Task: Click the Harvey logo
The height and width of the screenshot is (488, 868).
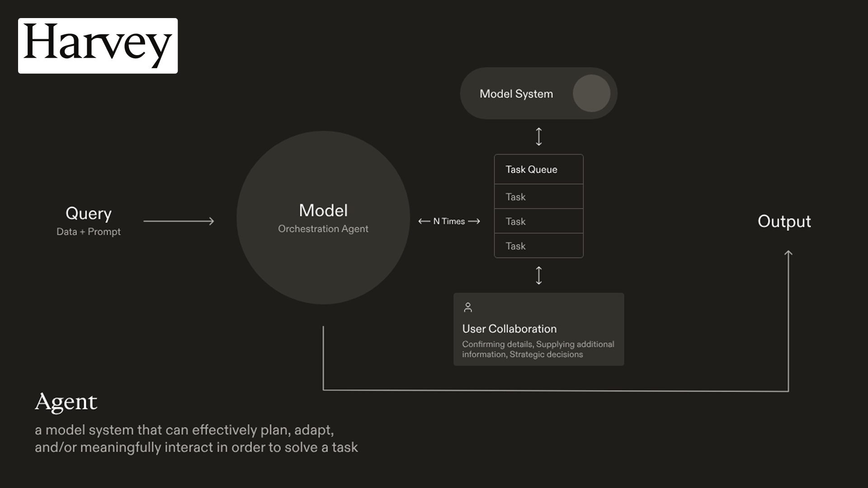Action: coord(98,46)
